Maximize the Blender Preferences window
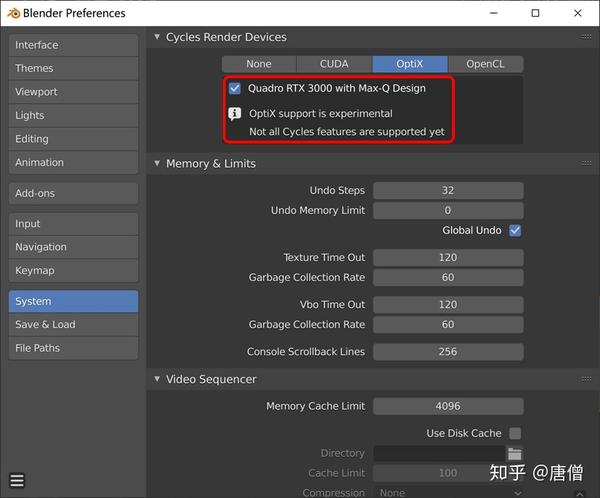Screen dimensions: 600x498 [535, 13]
